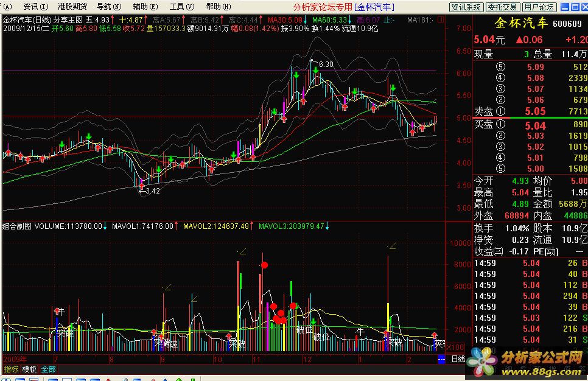588x381 pixels.
Task: Click stock code 600609
Action: tap(567, 24)
